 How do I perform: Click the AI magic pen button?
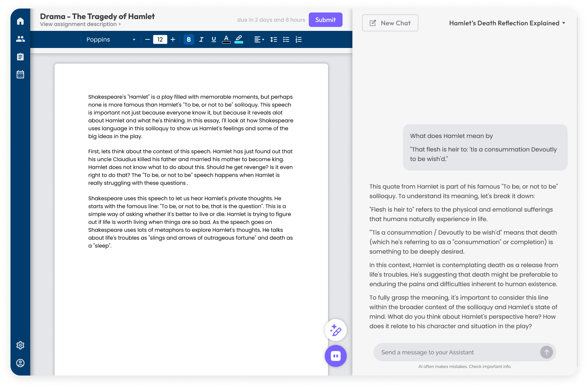click(x=335, y=330)
